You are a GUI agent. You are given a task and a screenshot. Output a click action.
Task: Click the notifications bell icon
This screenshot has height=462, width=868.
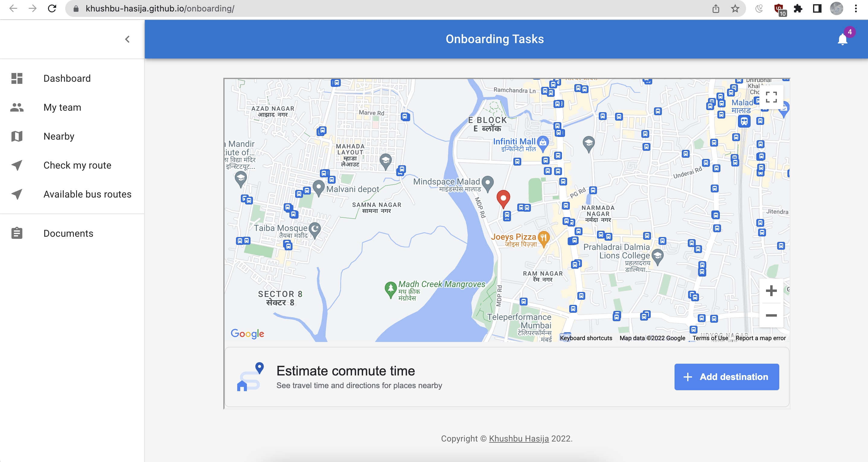(x=842, y=40)
